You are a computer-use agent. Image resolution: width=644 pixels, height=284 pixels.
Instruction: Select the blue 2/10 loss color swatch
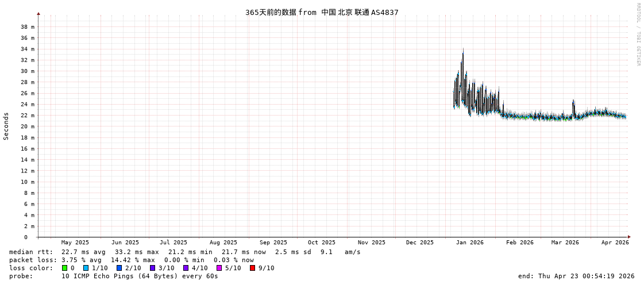click(x=119, y=268)
